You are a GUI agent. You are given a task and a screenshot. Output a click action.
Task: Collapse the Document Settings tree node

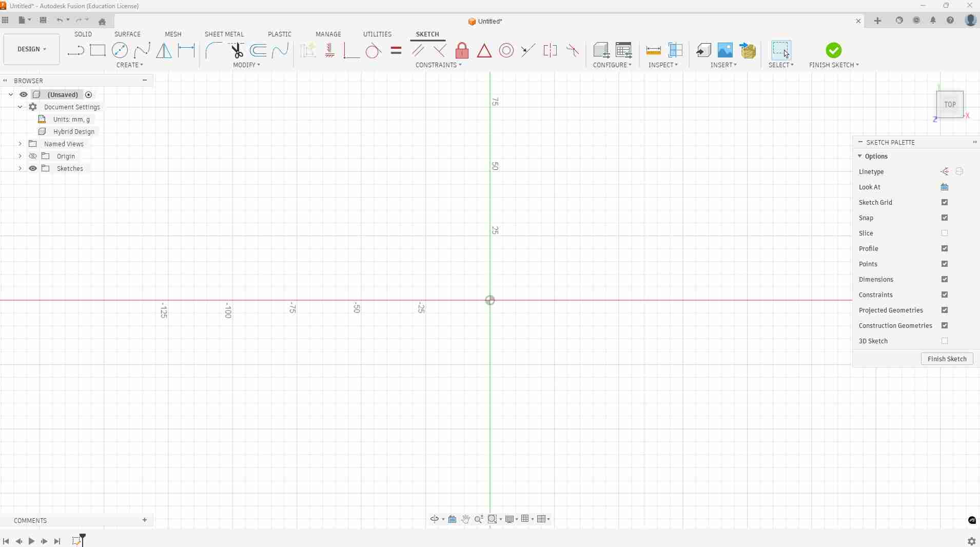(20, 107)
